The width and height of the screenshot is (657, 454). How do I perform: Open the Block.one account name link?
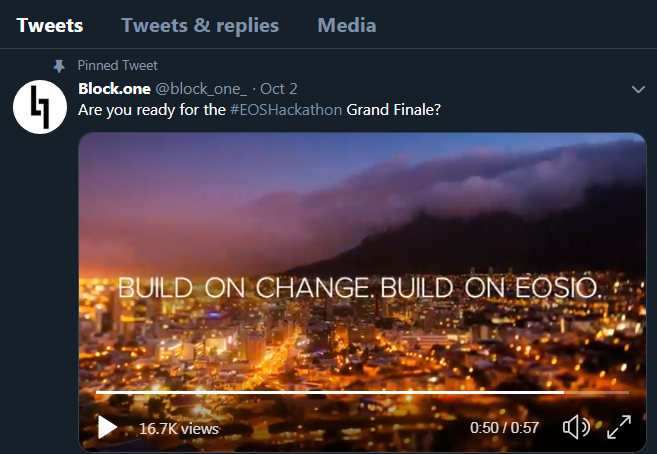tap(114, 88)
